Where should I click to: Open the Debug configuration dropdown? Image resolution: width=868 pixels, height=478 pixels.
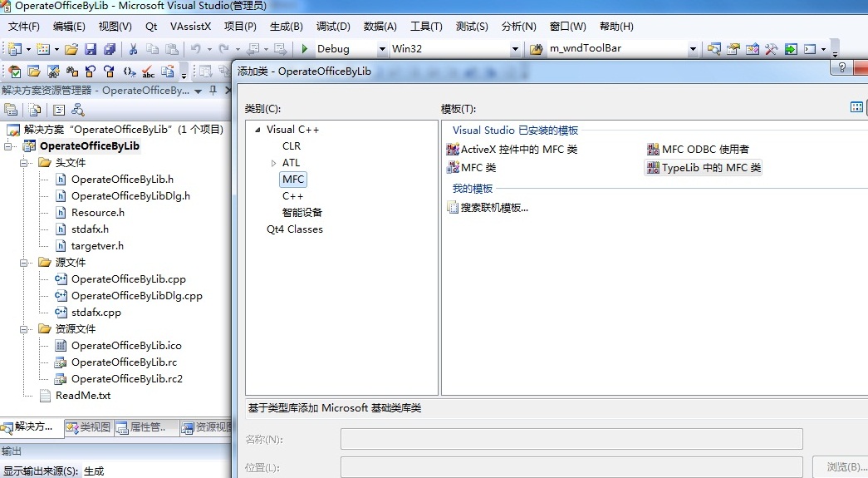(x=382, y=49)
